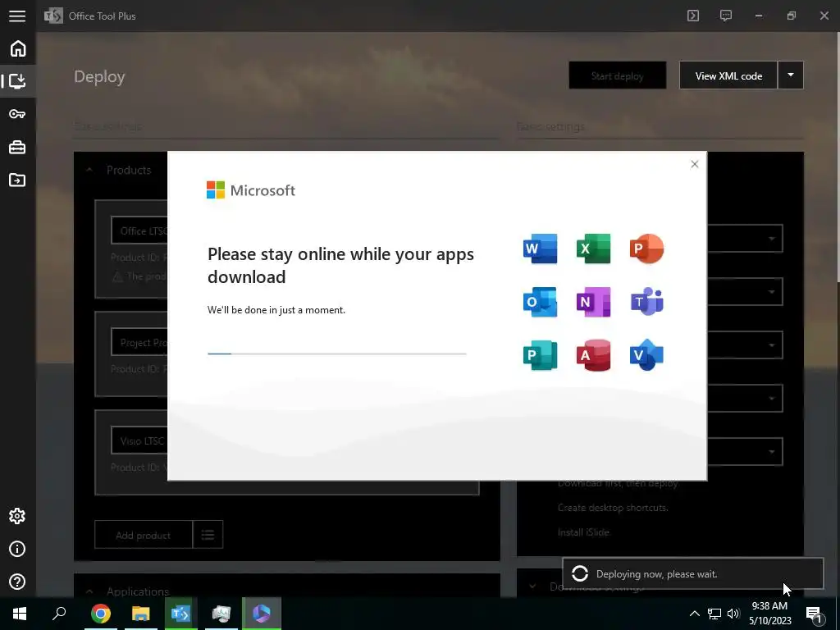Open the third Basic settings dropdown
This screenshot has width=840, height=630.
pyautogui.click(x=745, y=345)
